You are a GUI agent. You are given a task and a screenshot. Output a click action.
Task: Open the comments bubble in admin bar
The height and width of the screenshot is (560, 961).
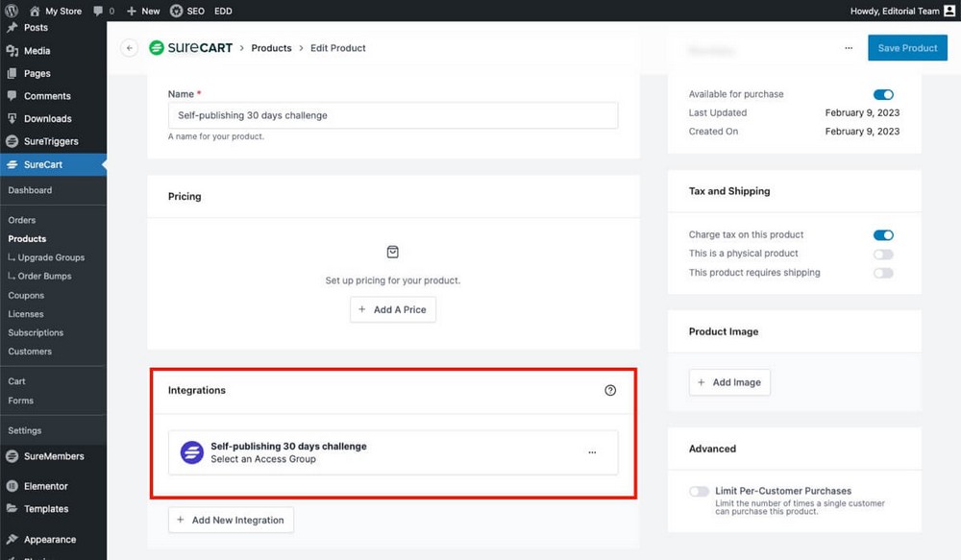[x=98, y=11]
